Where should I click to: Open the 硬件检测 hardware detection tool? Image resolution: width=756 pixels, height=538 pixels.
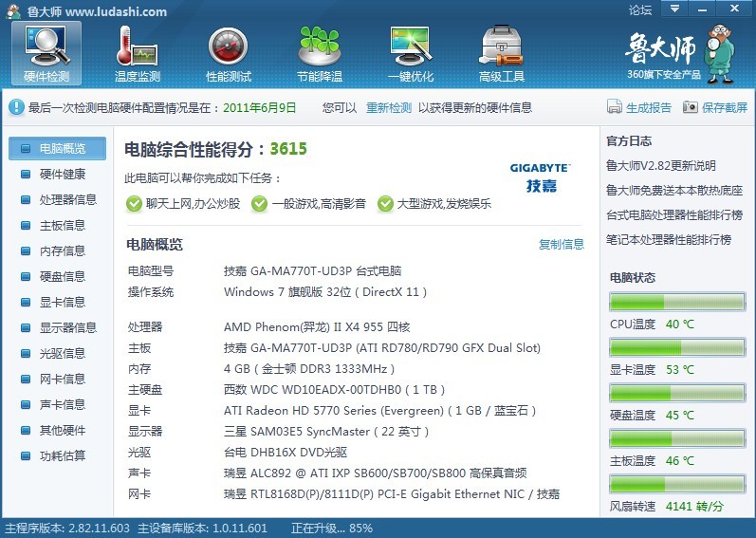pyautogui.click(x=46, y=54)
